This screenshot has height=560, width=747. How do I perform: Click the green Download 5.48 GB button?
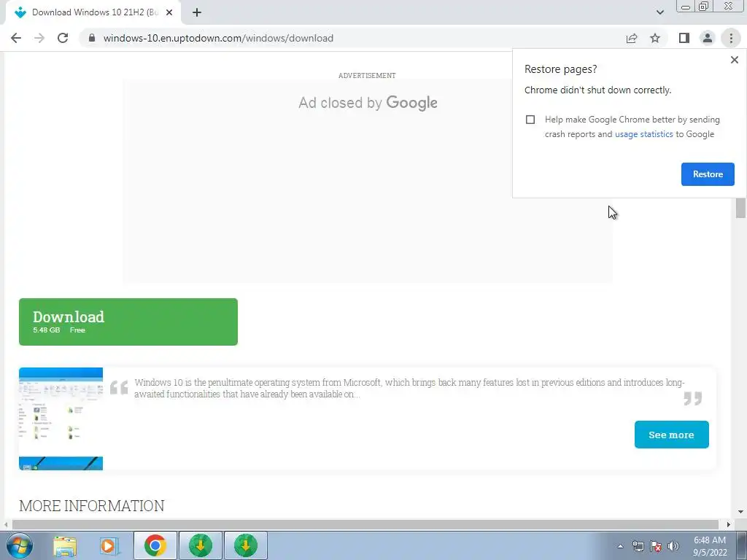[x=128, y=322]
